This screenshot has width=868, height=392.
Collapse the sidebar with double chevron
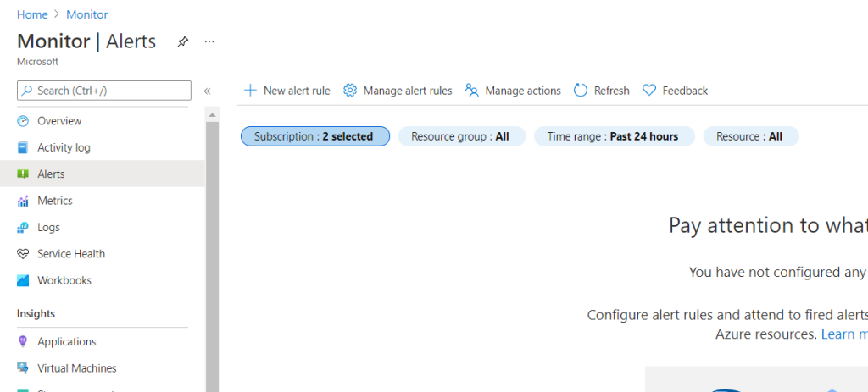click(x=207, y=91)
